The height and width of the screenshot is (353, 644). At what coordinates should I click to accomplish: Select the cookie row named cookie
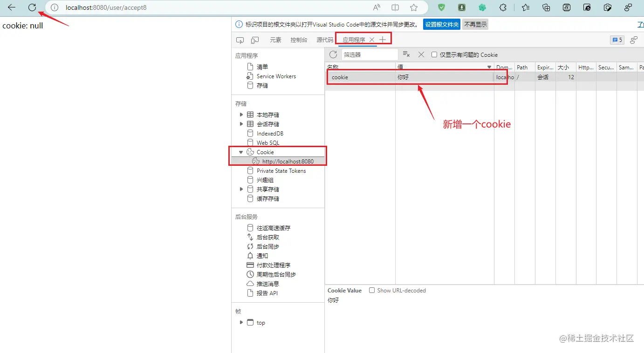(x=485, y=77)
